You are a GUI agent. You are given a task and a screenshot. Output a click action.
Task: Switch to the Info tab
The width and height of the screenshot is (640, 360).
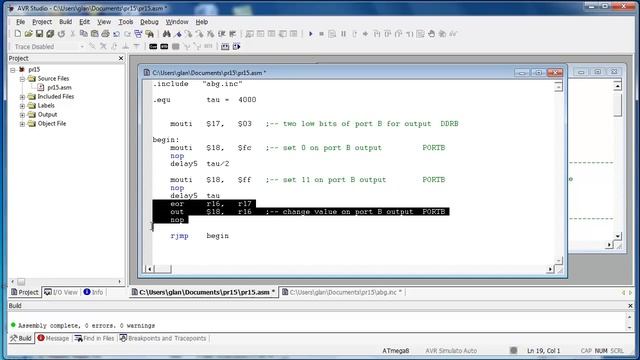point(93,292)
